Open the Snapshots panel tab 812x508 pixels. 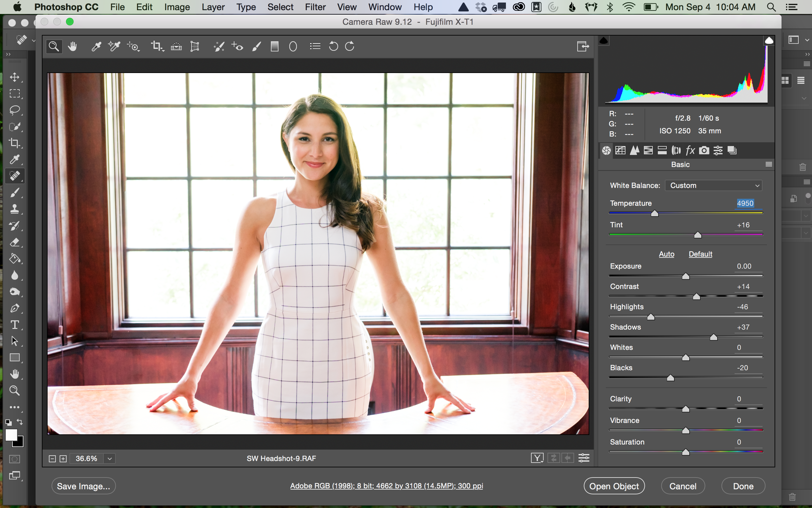coord(732,150)
